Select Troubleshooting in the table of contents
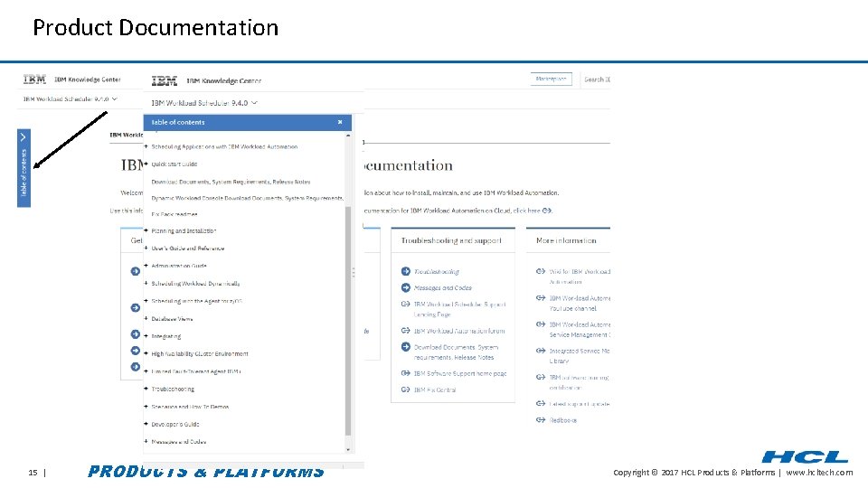The width and height of the screenshot is (868, 488). pos(173,389)
